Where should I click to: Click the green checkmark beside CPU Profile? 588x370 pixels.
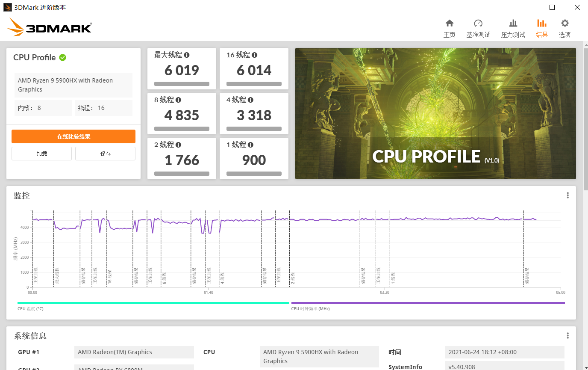pos(63,57)
